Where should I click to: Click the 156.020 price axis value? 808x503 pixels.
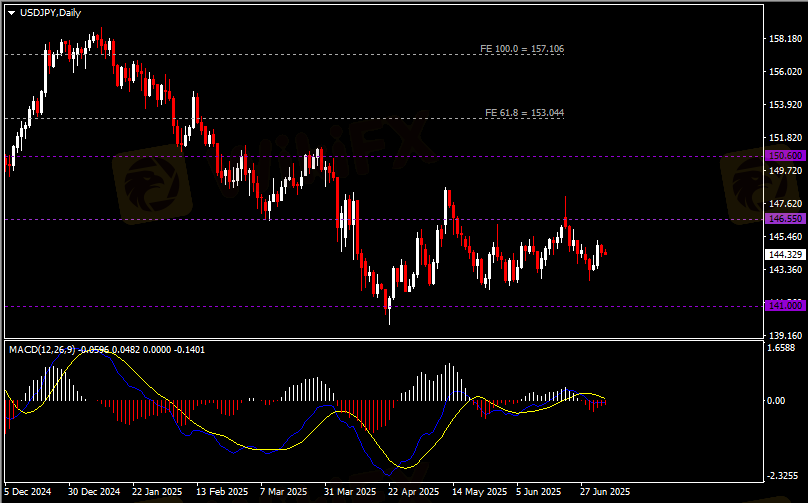coord(785,72)
